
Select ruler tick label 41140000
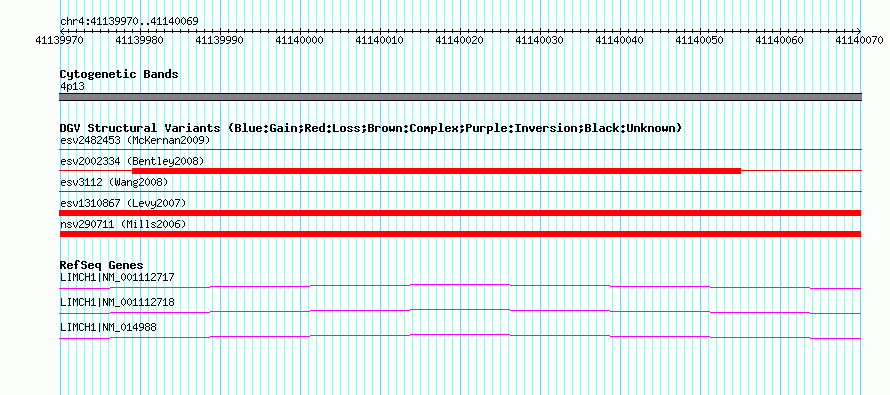click(x=299, y=40)
